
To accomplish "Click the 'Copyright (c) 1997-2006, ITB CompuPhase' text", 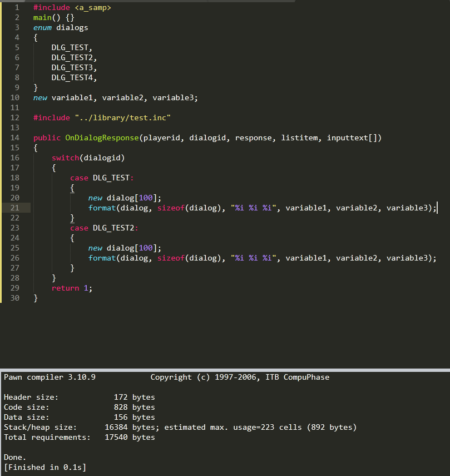I will (x=240, y=377).
